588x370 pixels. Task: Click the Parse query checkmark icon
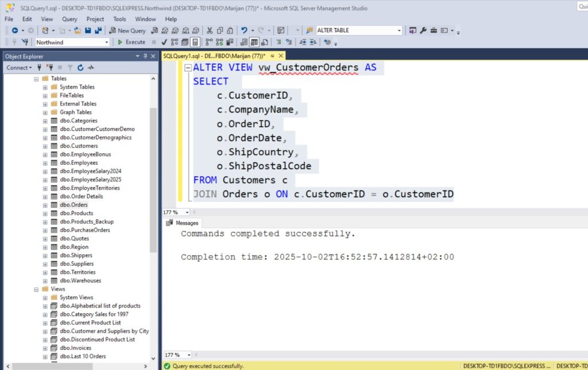pos(164,42)
